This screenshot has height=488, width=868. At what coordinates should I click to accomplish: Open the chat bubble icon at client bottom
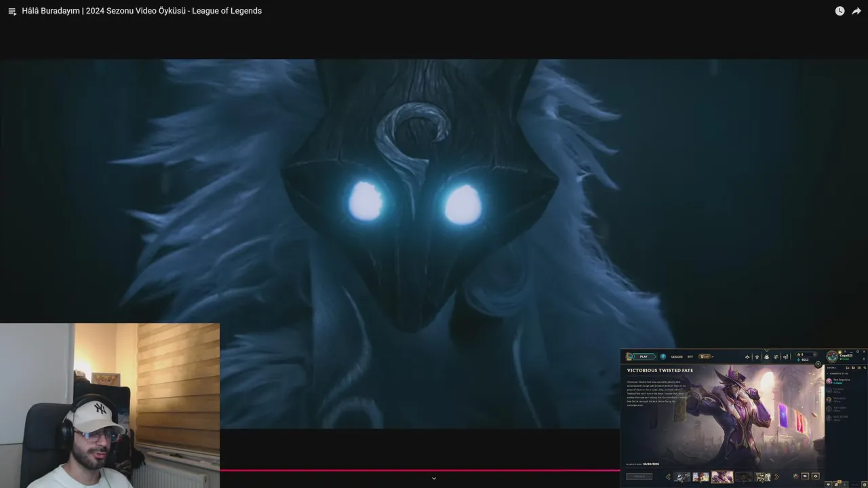(x=828, y=485)
